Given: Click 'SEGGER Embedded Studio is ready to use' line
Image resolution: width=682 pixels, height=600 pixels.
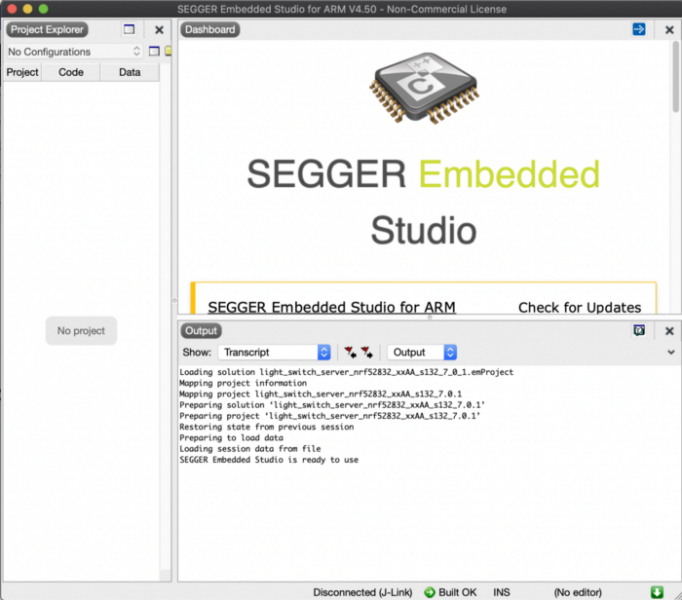Looking at the screenshot, I should click(269, 460).
